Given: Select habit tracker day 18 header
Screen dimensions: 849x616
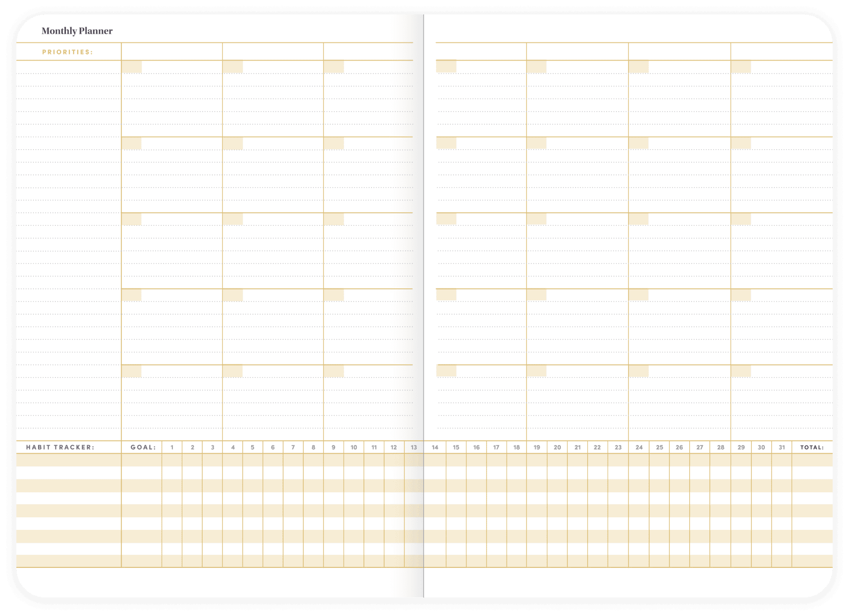Looking at the screenshot, I should [516, 447].
